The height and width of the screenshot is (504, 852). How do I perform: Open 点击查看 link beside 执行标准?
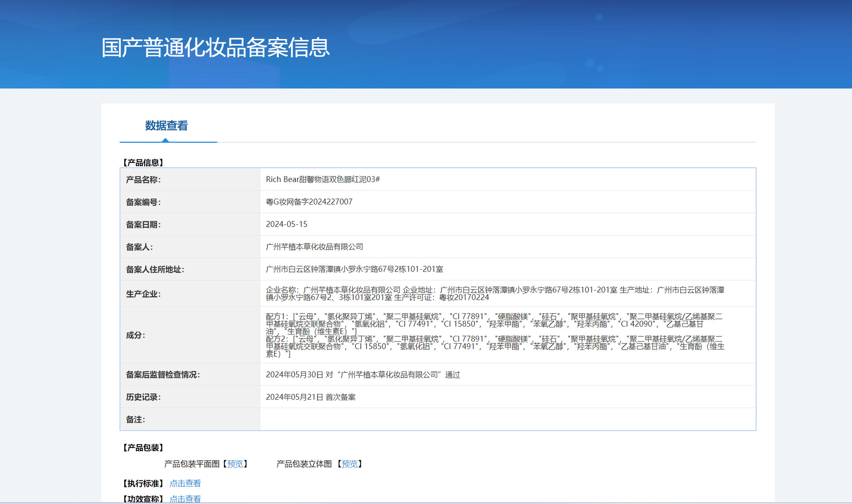point(185,484)
